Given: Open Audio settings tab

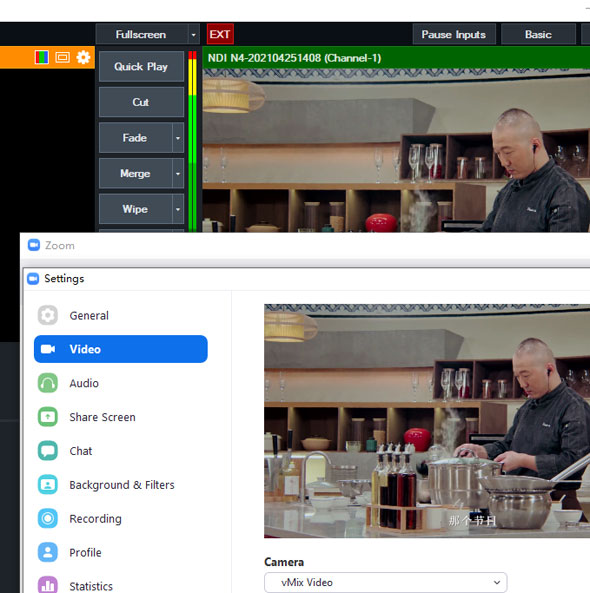Looking at the screenshot, I should pyautogui.click(x=121, y=383).
